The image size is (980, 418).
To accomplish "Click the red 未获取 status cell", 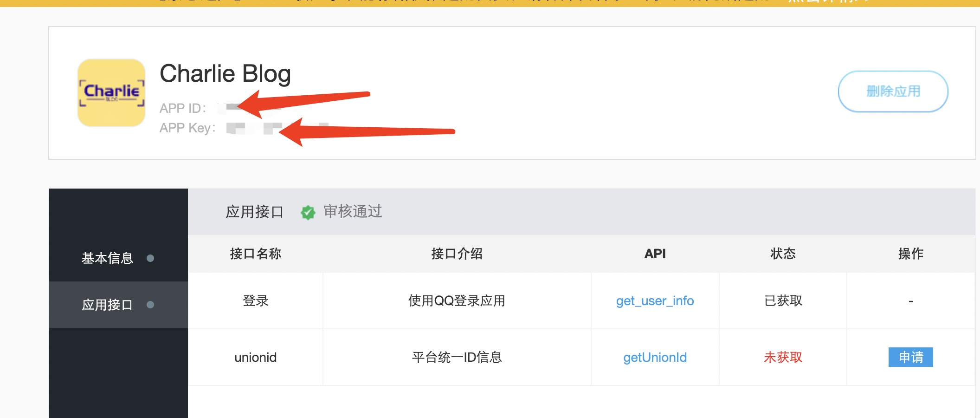I will [x=783, y=358].
